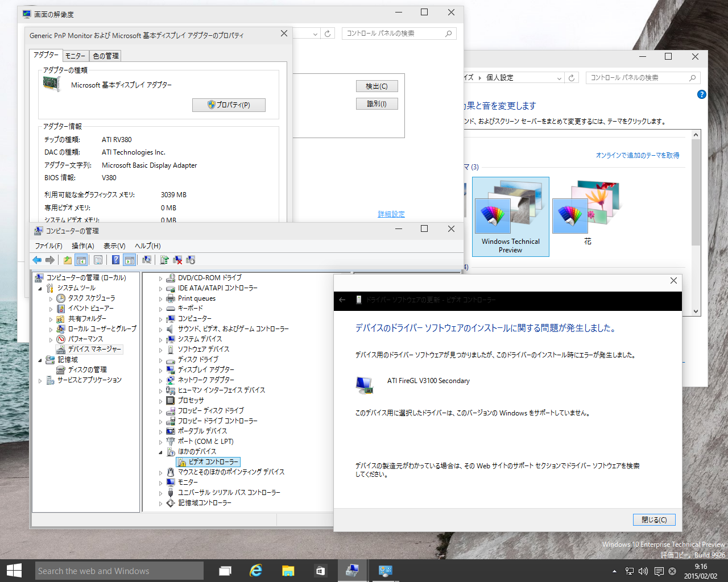
Task: Click the Start button on taskbar
Action: point(14,571)
